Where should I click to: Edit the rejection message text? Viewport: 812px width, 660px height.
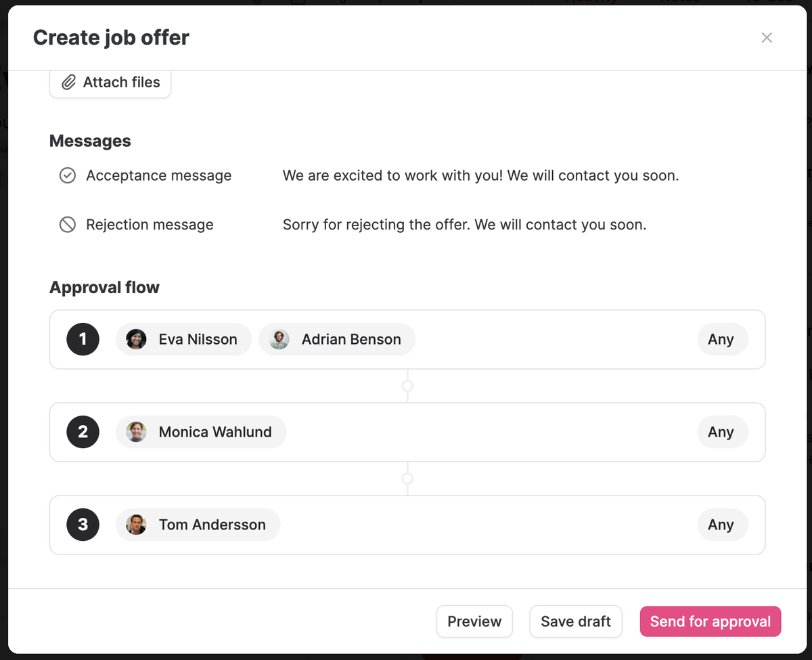(x=464, y=225)
